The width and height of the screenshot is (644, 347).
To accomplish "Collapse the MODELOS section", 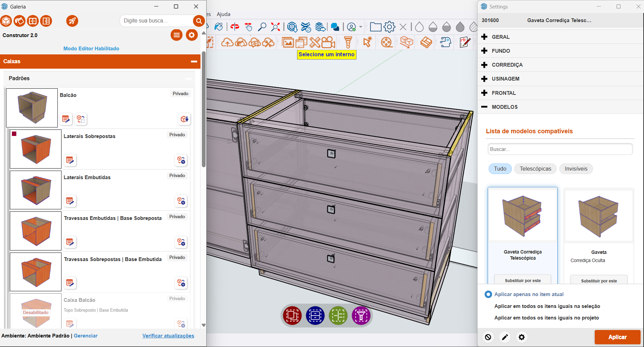I will click(504, 107).
